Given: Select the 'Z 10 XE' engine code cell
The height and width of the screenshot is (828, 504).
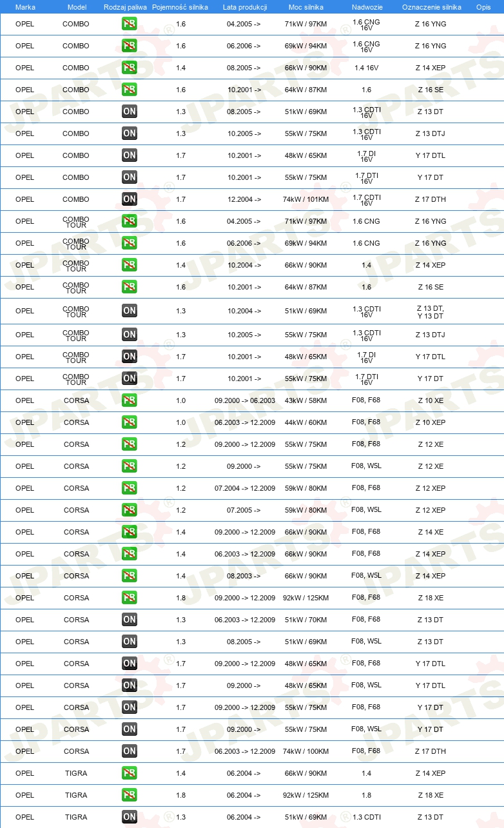Looking at the screenshot, I should (x=431, y=400).
